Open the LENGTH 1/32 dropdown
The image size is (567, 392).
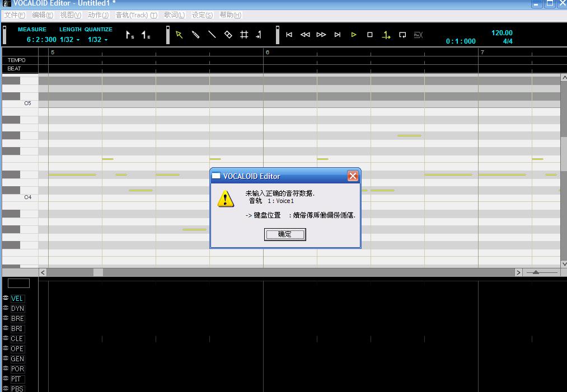point(70,40)
